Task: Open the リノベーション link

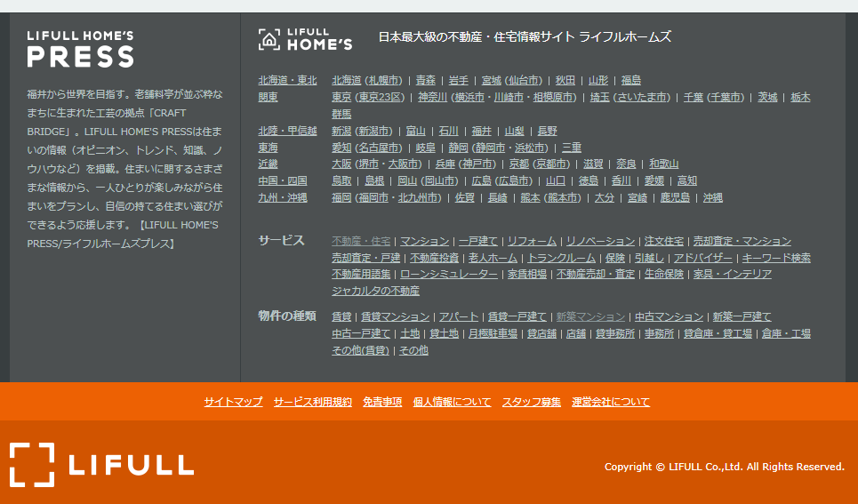Action: 600,241
